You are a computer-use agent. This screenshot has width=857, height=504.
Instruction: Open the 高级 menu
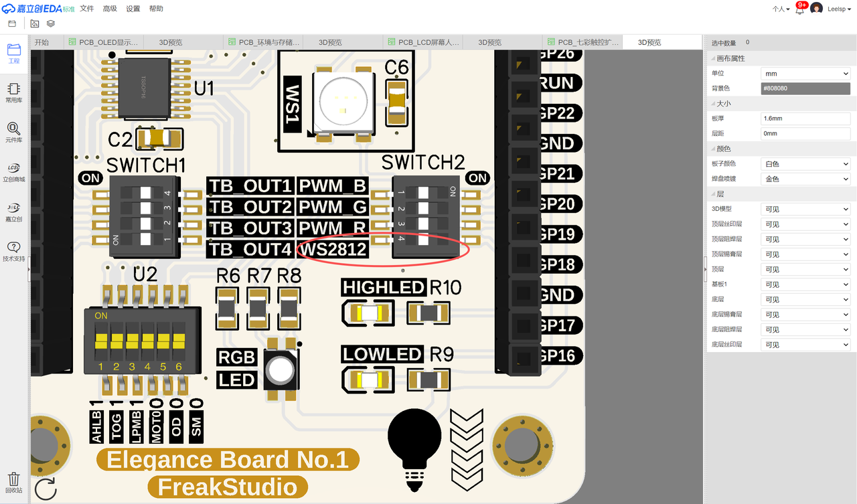110,9
